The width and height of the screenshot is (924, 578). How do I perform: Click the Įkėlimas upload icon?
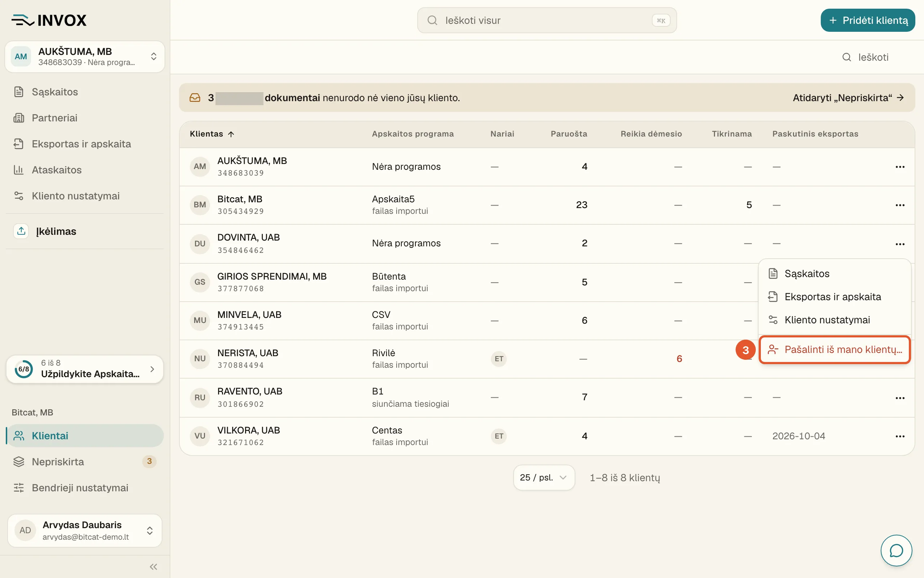pyautogui.click(x=21, y=231)
